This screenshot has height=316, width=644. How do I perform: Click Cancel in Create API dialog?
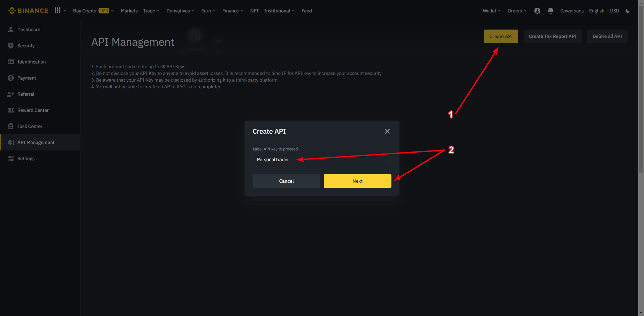pos(286,181)
